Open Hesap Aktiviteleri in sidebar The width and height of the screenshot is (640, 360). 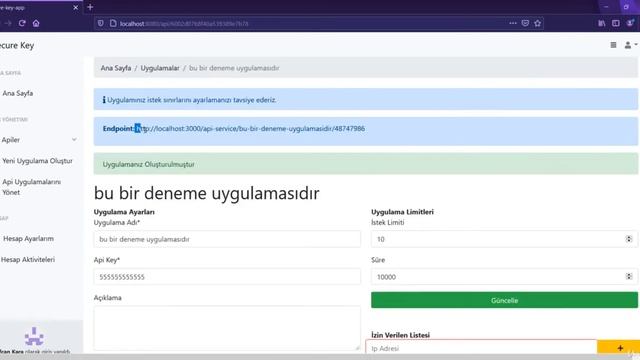click(28, 260)
